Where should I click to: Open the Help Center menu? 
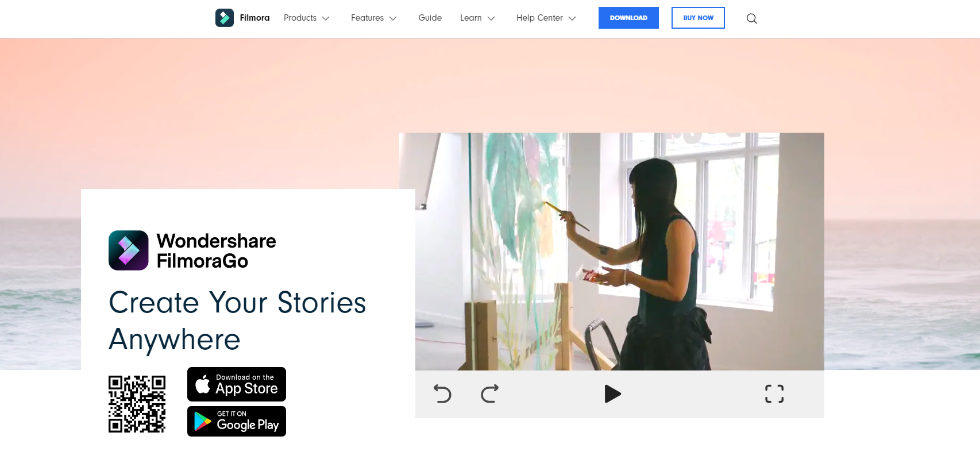point(546,18)
